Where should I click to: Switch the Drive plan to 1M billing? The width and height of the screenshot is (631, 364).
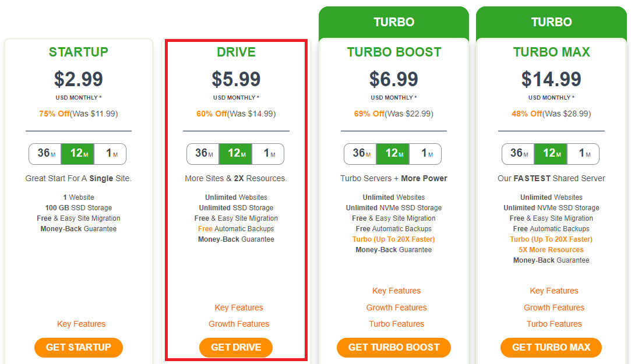268,154
